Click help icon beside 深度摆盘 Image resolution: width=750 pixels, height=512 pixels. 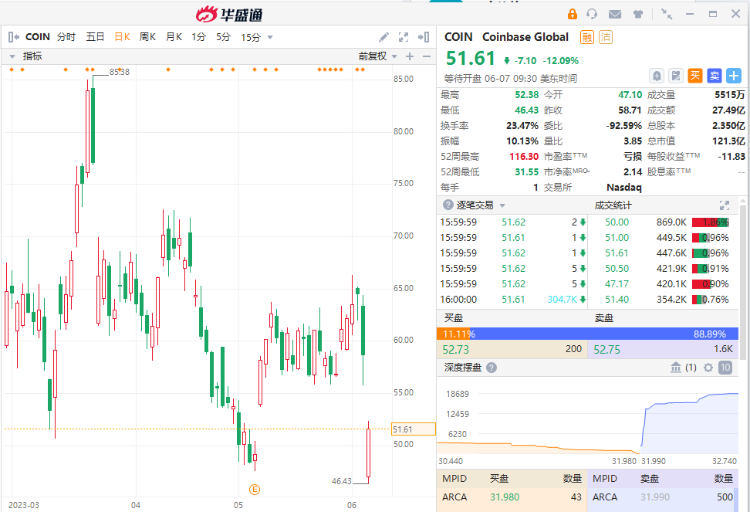coord(491,367)
